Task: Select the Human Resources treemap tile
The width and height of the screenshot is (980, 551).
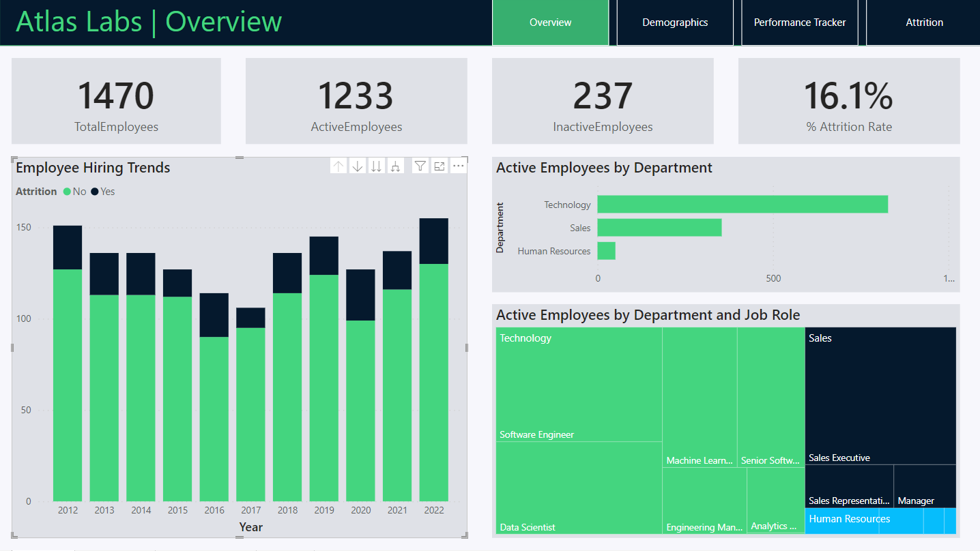Action: [863, 521]
